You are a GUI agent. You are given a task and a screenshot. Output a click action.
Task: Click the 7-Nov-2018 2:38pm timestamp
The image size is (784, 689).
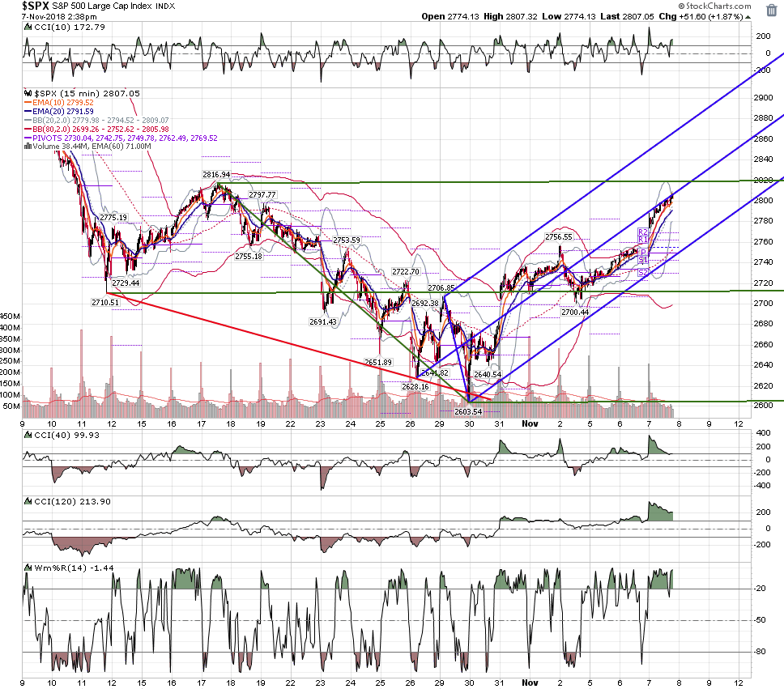tap(59, 16)
